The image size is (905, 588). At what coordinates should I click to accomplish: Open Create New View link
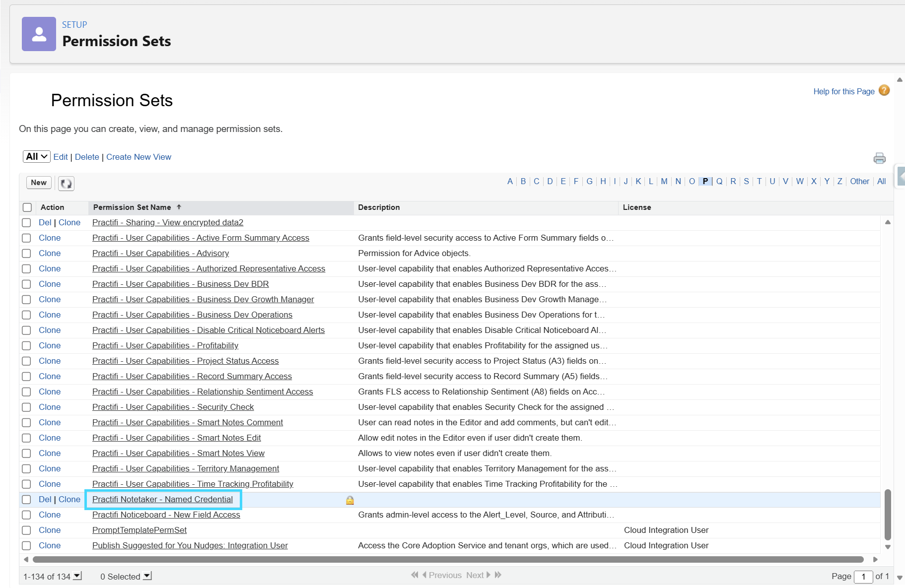139,157
